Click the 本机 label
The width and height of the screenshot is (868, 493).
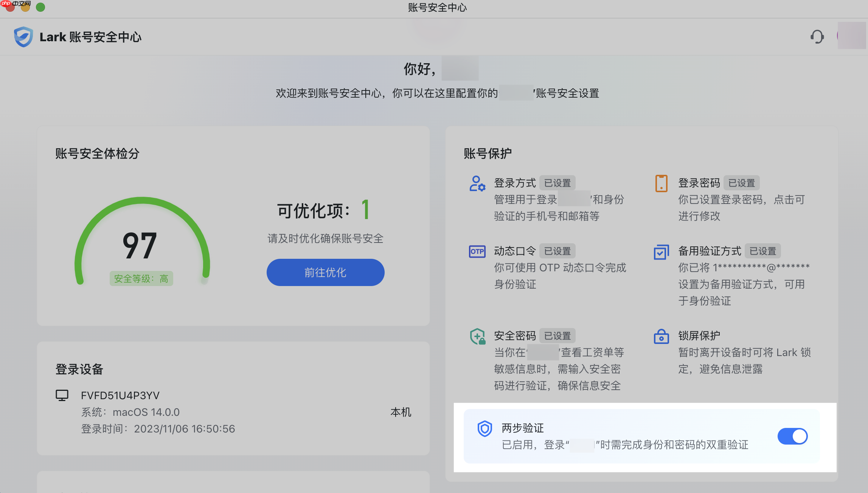point(401,412)
